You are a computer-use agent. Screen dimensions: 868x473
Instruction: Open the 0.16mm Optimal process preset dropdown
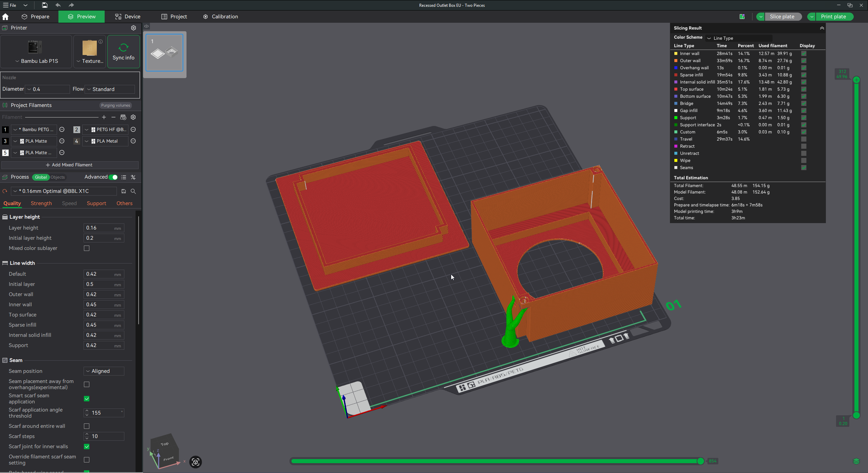click(x=64, y=191)
